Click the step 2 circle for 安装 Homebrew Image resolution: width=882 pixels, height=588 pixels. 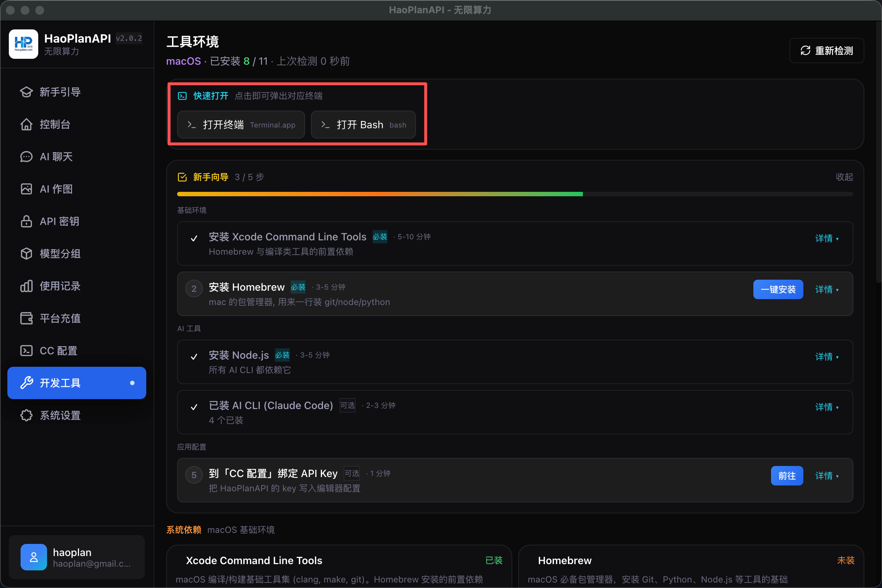pos(194,289)
